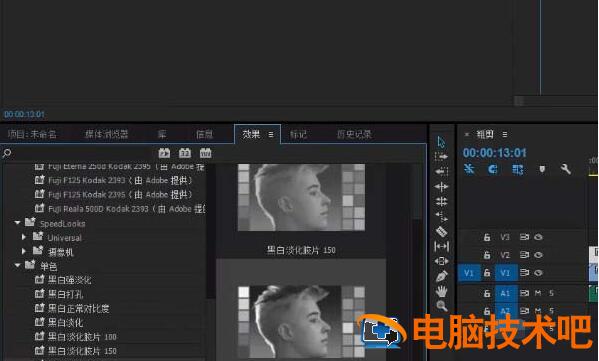The width and height of the screenshot is (599, 361).
Task: Select the Selection (arrow) tool
Action: pyautogui.click(x=441, y=142)
